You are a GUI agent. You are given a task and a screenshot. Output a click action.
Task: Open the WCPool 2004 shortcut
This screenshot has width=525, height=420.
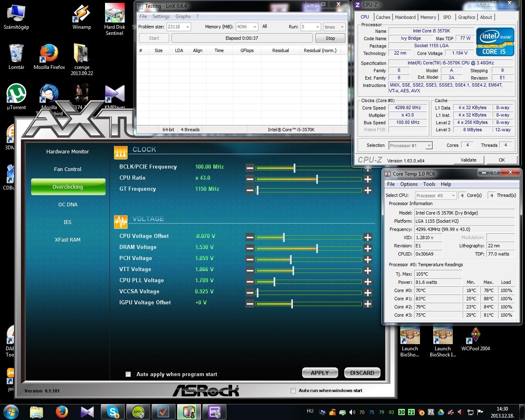pos(475,339)
